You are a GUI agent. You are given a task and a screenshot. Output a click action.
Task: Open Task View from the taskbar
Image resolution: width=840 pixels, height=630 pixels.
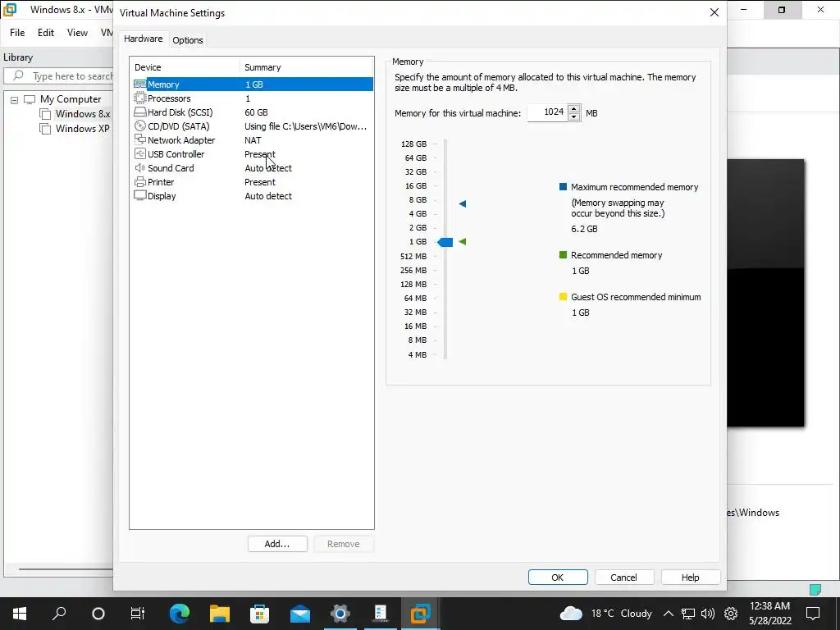point(138,614)
